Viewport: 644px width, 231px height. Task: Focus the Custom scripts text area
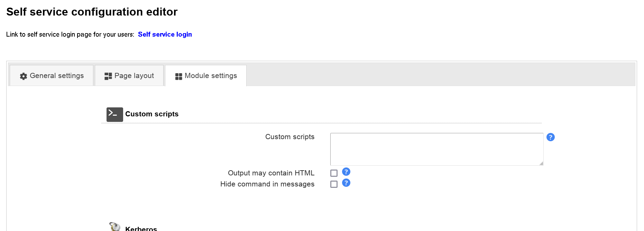436,149
